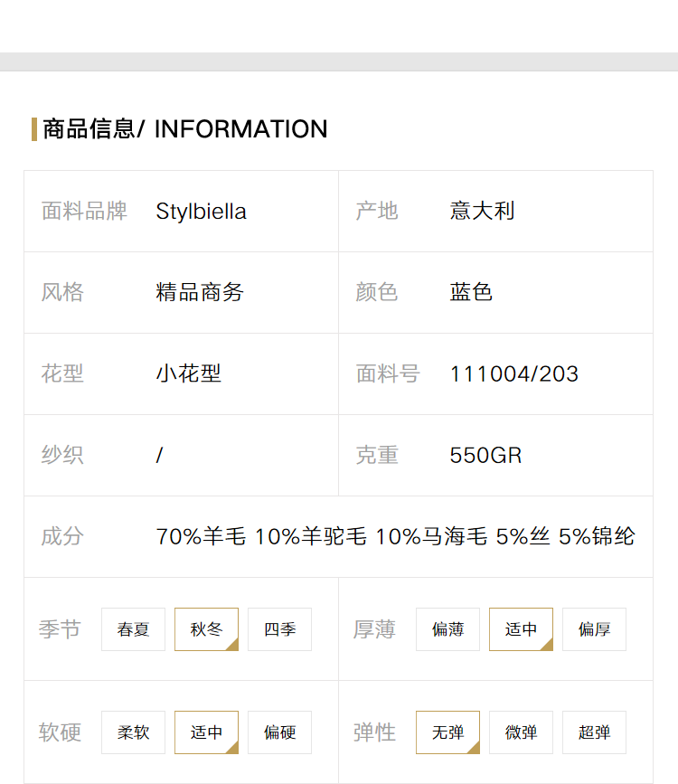The image size is (678, 784).
Task: Select 适中 in the 软硬 row
Action: tap(206, 732)
